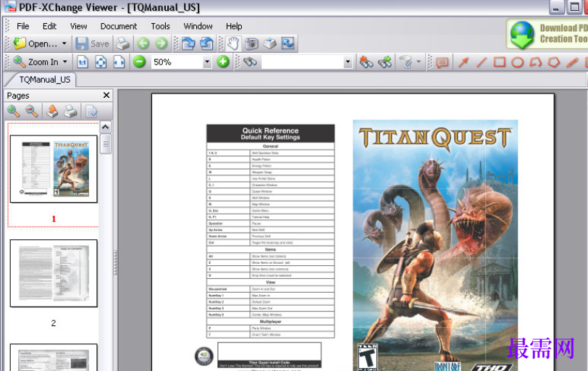Click the Pages panel scrollbar thumb
This screenshot has width=588, height=371.
(x=106, y=143)
